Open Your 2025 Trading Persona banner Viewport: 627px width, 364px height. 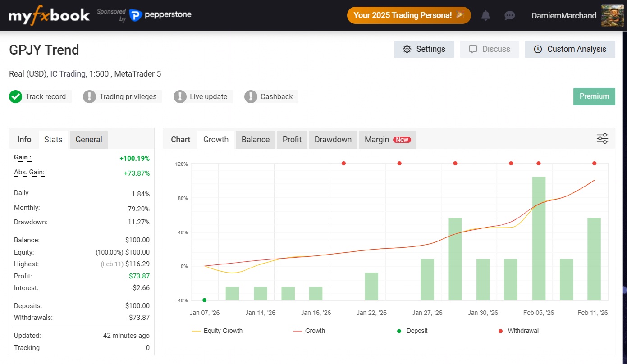click(409, 15)
